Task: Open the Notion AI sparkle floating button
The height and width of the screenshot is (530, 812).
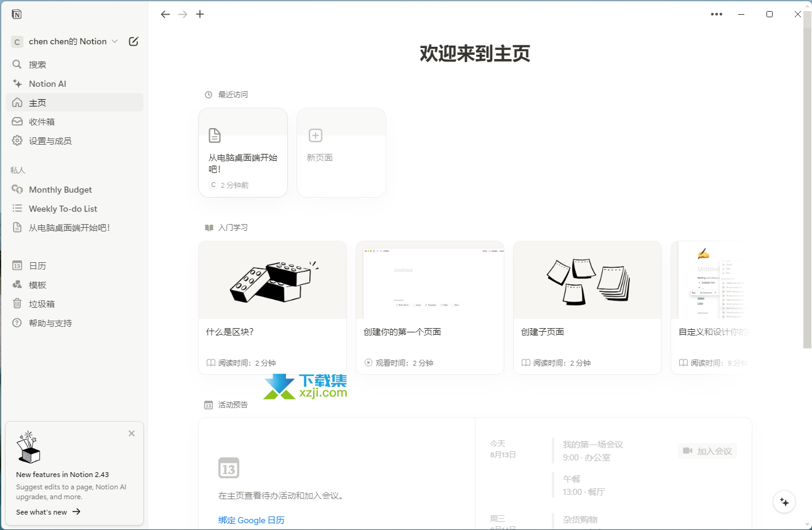Action: (x=784, y=502)
